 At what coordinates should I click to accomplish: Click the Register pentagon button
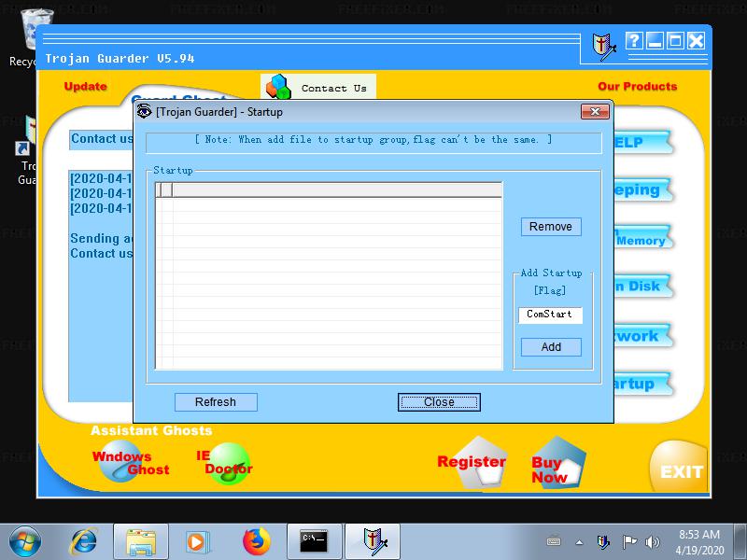[x=472, y=462]
